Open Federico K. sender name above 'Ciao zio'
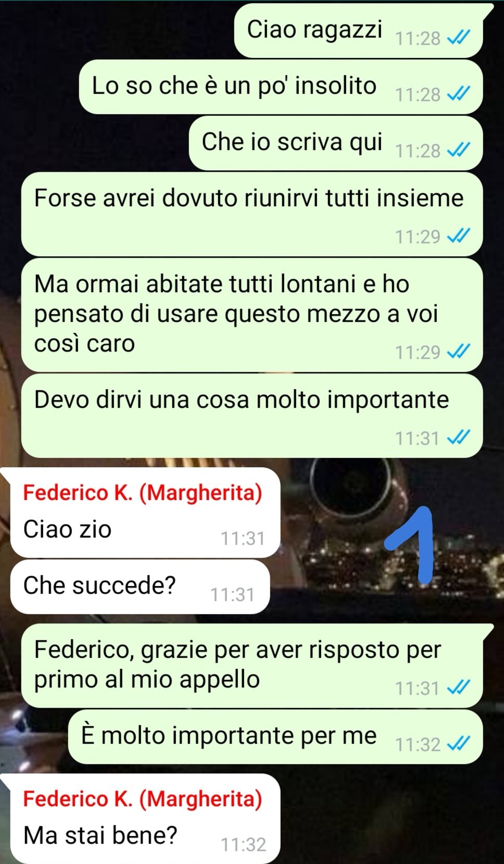504x864 pixels. (x=142, y=492)
